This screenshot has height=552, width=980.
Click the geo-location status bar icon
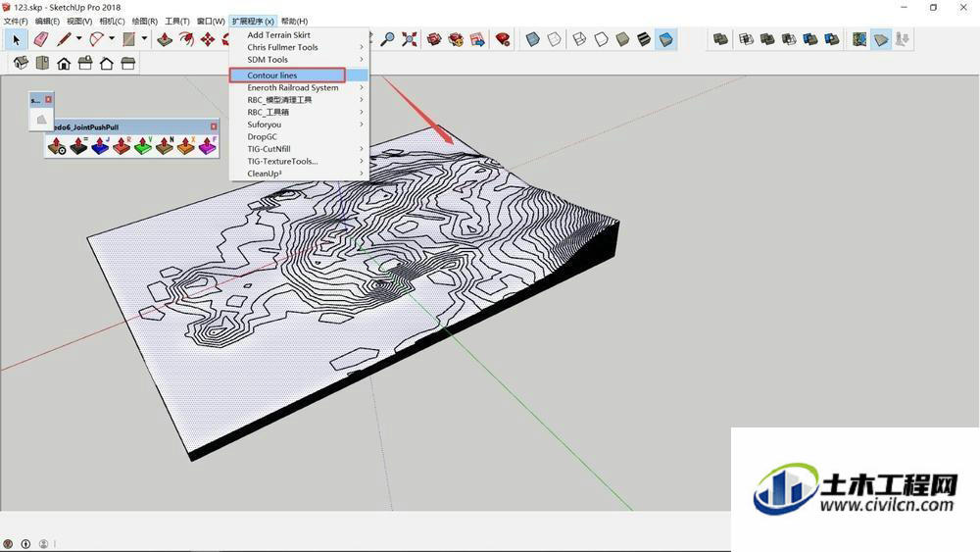point(8,544)
